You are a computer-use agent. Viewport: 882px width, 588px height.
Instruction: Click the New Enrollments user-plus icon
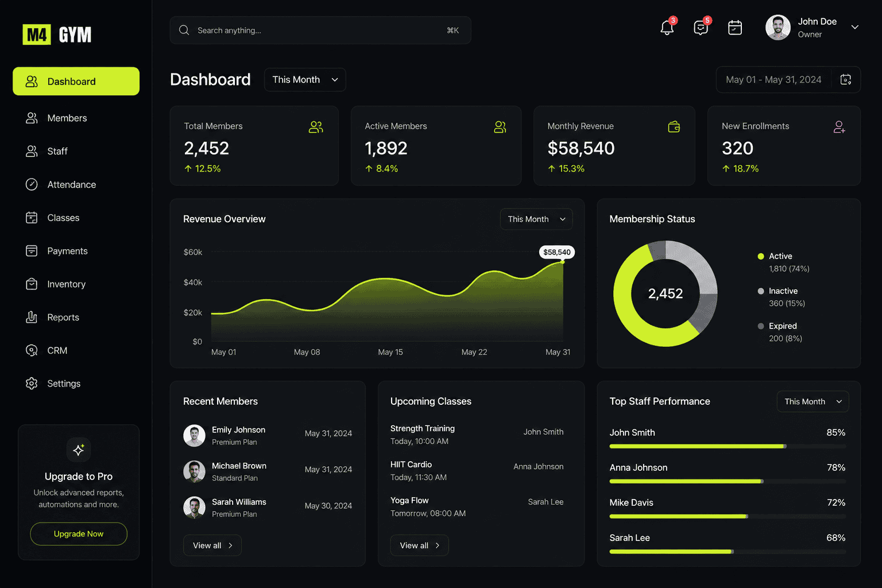839,127
